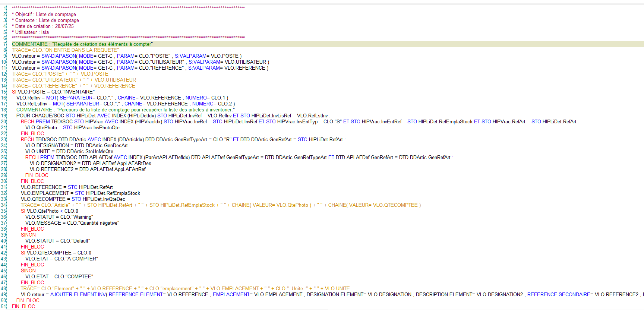Select the 'Requête de création des éléments à compter' comment
The image size is (644, 310).
coord(82,44)
